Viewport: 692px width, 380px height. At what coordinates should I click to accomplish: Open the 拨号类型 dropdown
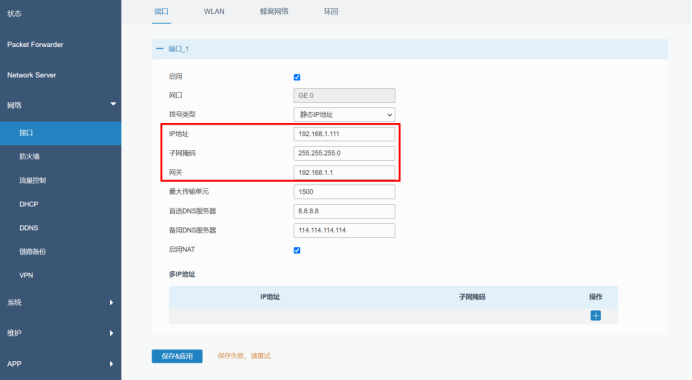click(x=344, y=115)
